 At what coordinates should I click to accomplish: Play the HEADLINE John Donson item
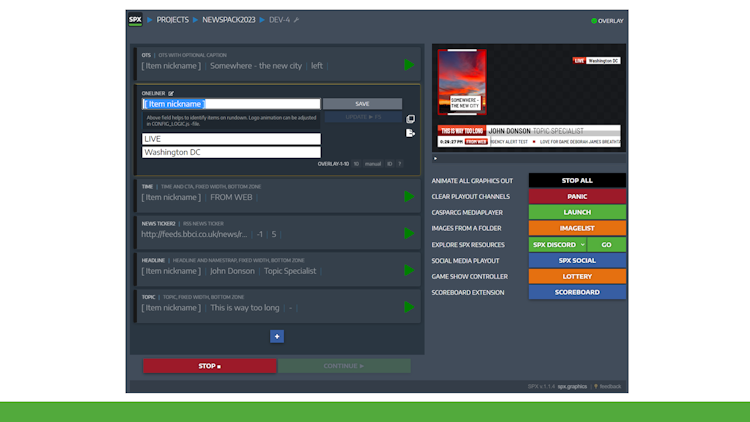[409, 270]
